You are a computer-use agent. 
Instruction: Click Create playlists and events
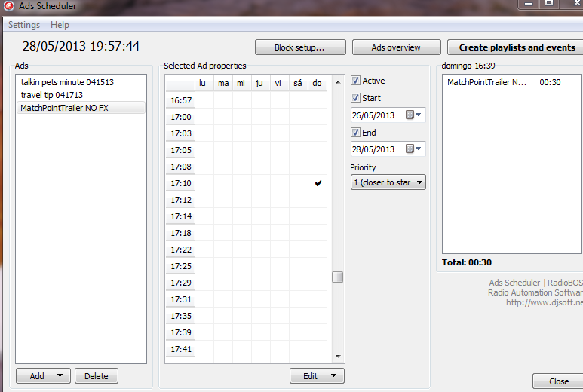pyautogui.click(x=517, y=47)
